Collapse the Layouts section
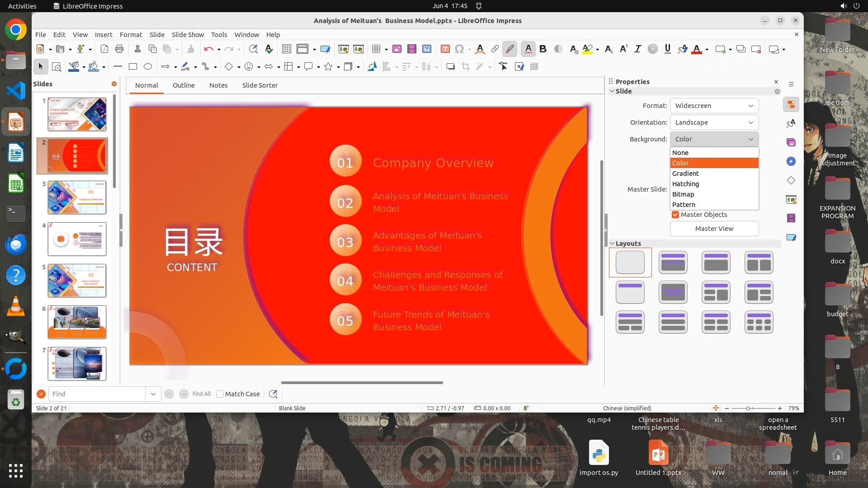Viewport: 868px width, 488px height. 613,244
